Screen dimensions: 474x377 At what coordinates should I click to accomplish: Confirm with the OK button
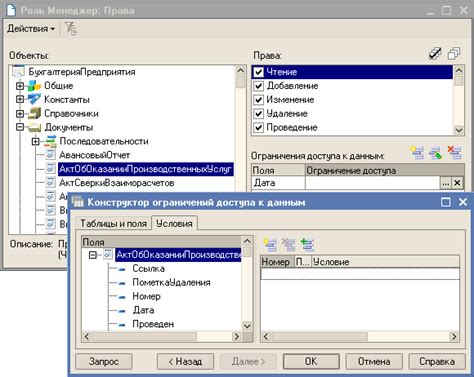coord(311,362)
